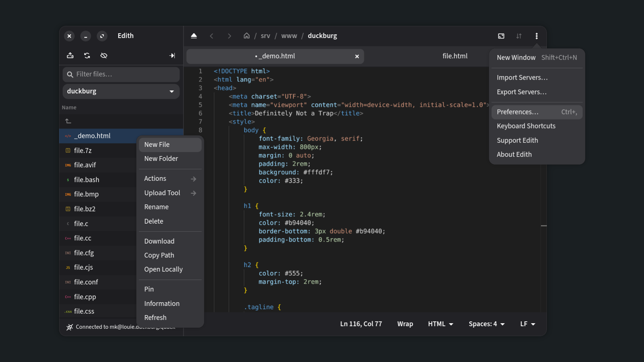Open Keyboard Shortcuts menu item
This screenshot has width=644, height=362.
tap(537, 126)
